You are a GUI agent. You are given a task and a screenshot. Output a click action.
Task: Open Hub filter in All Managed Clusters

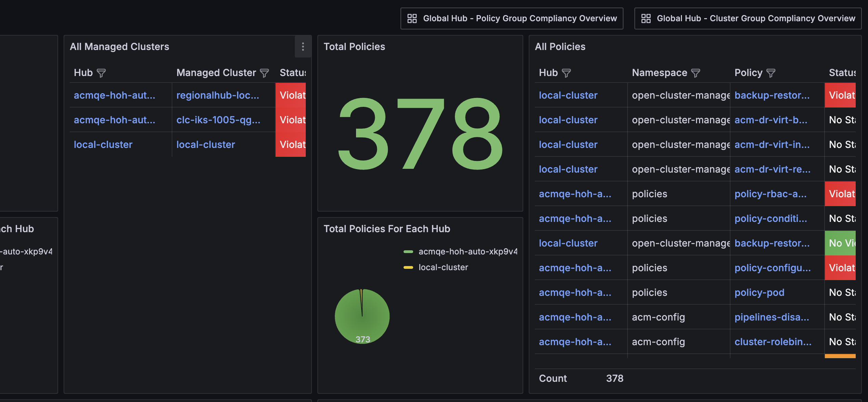(x=101, y=73)
